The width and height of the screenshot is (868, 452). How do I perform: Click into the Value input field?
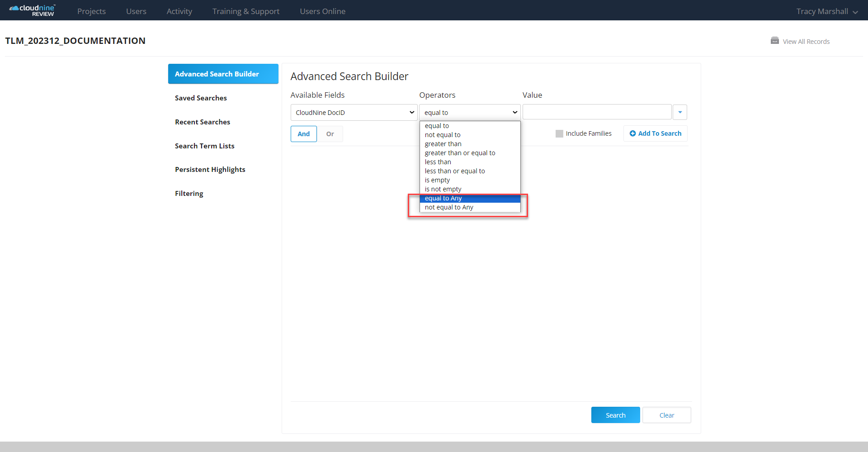[x=597, y=112]
